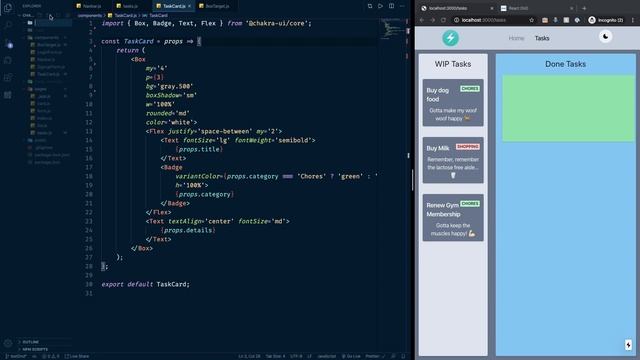Select the Renew Gym Membership task card
Image resolution: width=640 pixels, height=360 pixels.
click(x=453, y=218)
